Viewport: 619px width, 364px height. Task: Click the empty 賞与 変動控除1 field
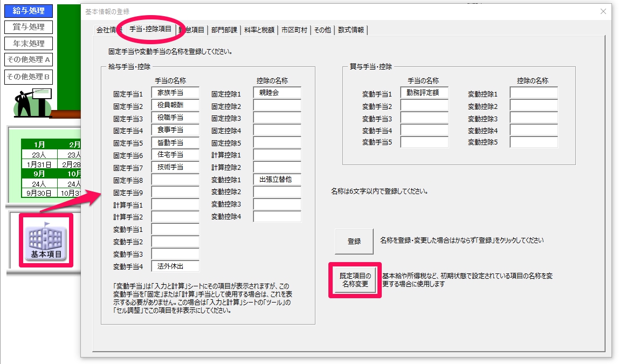(x=534, y=93)
